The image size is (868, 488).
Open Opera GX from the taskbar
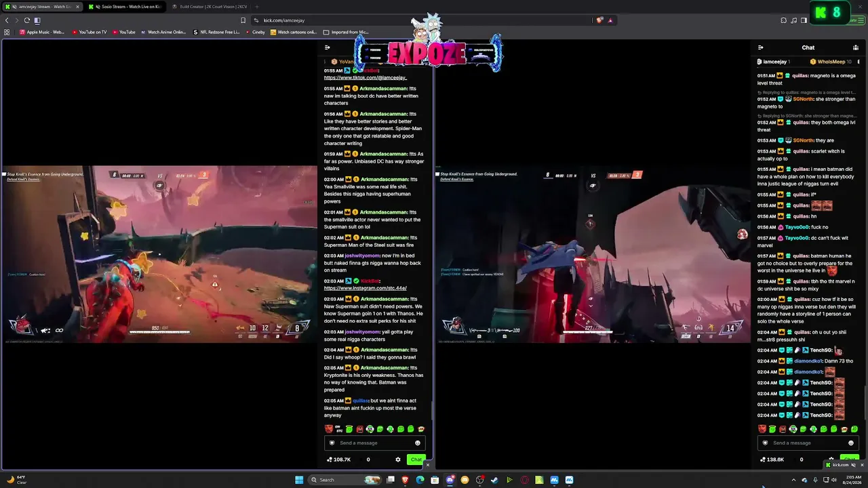[524, 480]
